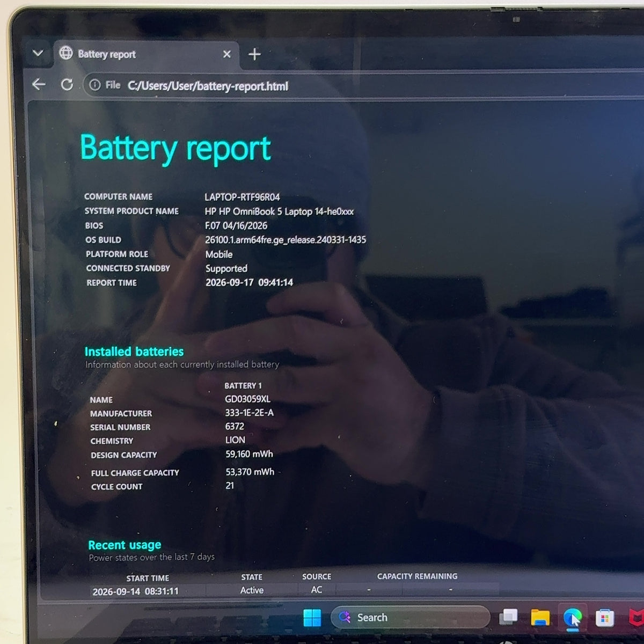Select the BATTERY 1 column header
Screen dimensions: 644x644
pos(243,386)
